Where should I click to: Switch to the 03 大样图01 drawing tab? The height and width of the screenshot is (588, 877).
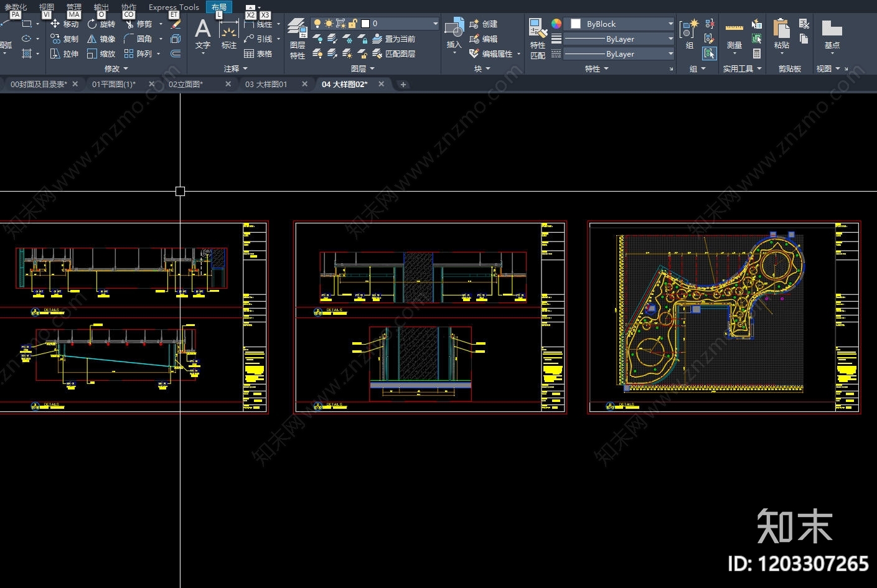266,84
